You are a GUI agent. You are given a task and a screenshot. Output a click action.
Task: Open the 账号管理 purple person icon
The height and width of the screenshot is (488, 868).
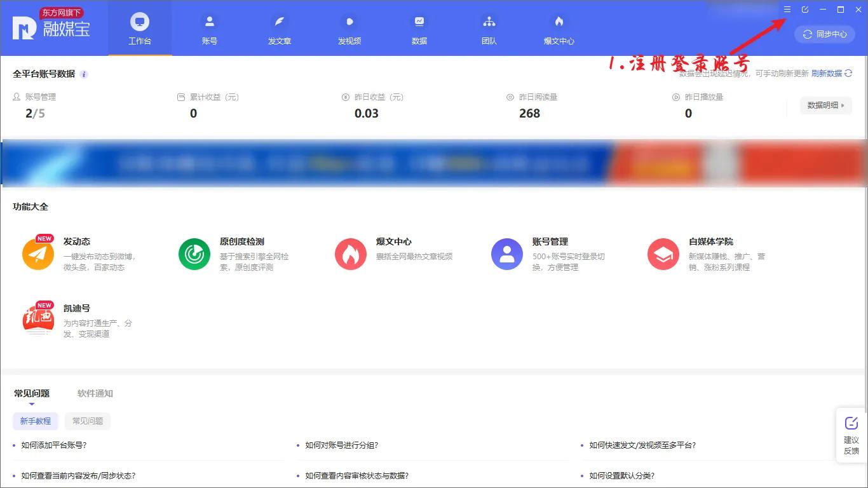[x=507, y=254]
